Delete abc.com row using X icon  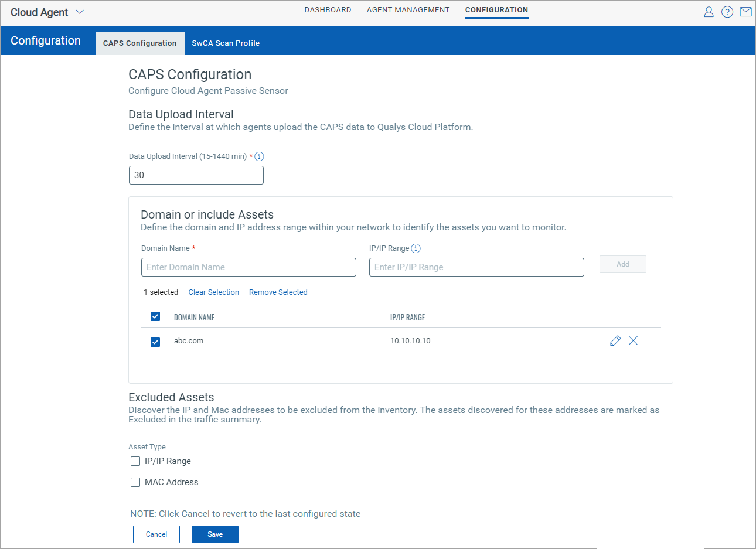[x=633, y=341]
